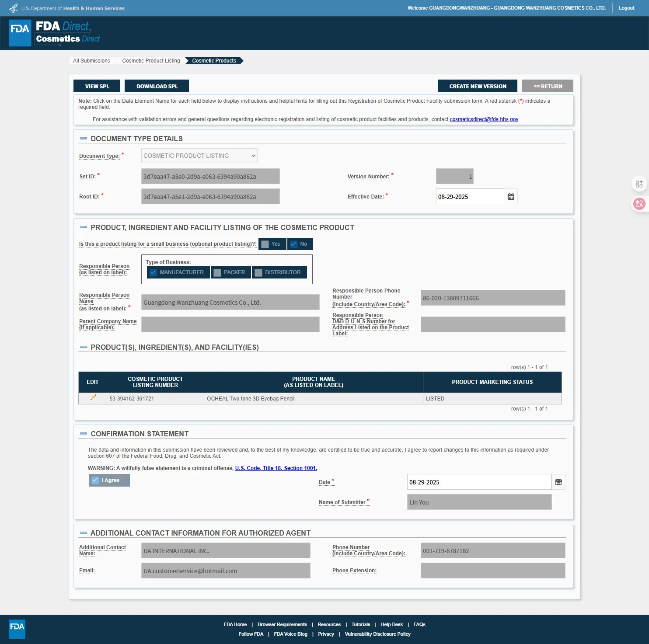Collapse Additional Contact Information section
Image resolution: width=649 pixels, height=644 pixels.
click(84, 533)
